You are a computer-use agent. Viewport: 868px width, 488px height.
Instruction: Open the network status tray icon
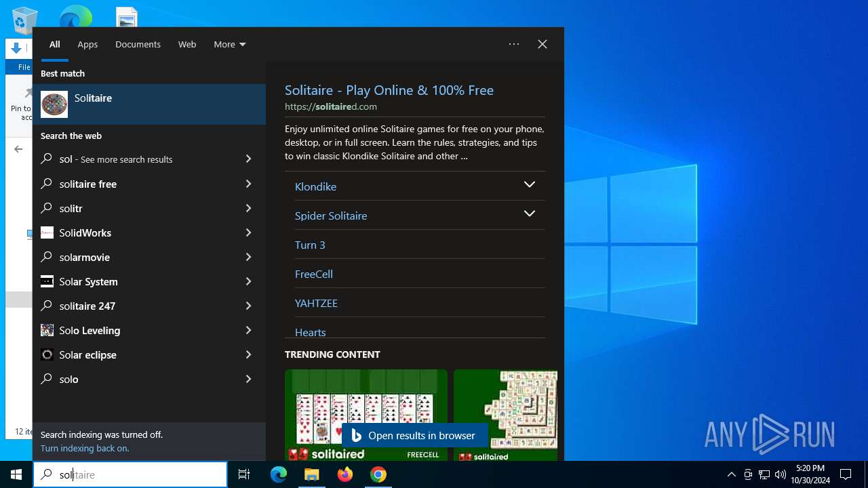click(764, 474)
